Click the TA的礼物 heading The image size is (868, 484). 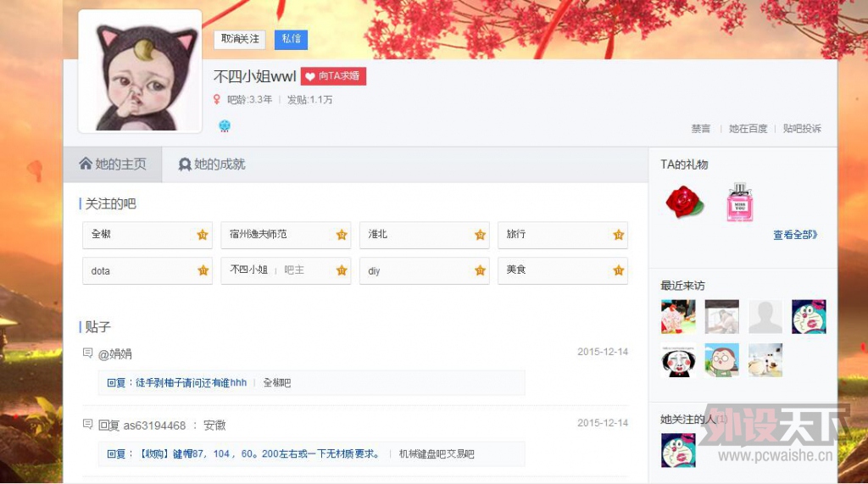684,164
